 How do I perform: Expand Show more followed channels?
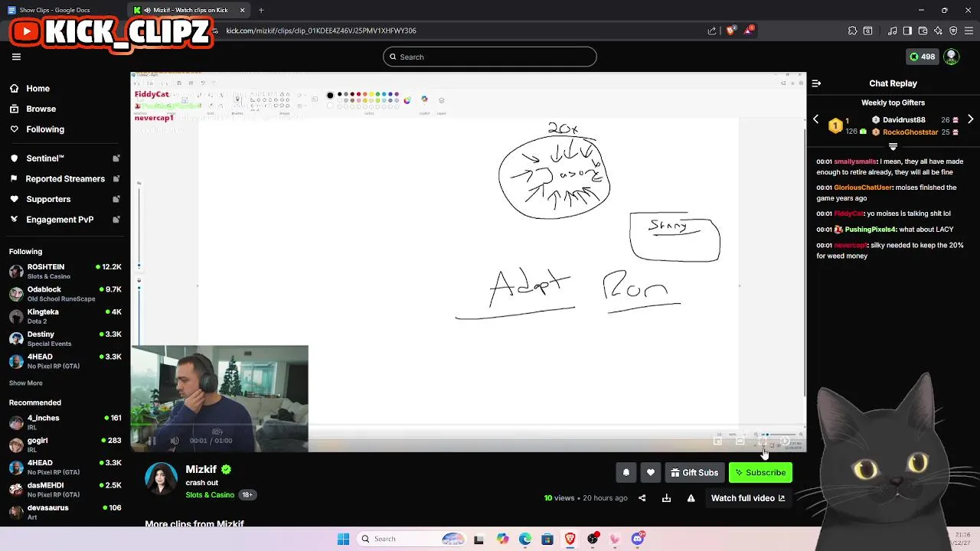(x=26, y=383)
